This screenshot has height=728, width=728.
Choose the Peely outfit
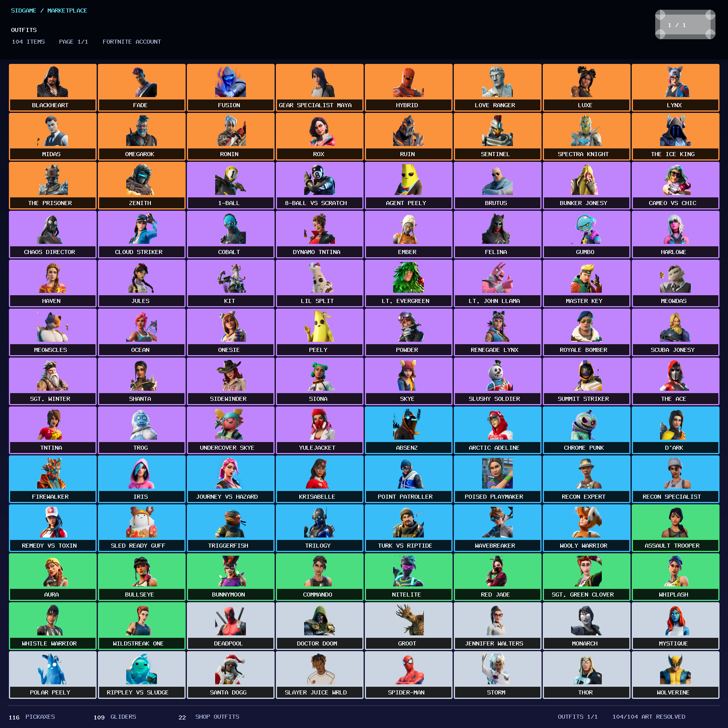[320, 332]
